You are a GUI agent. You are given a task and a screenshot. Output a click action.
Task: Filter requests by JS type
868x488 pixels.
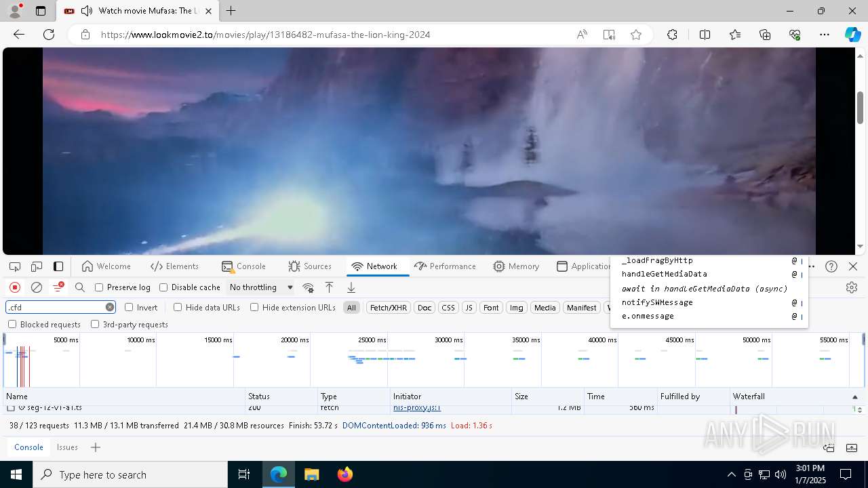click(x=469, y=308)
